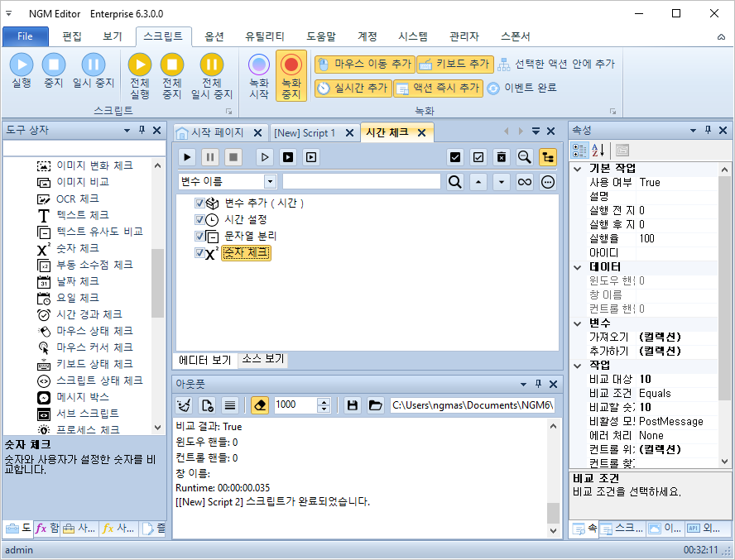This screenshot has width=735, height=560.
Task: Click open folder icon in output
Action: (x=375, y=405)
